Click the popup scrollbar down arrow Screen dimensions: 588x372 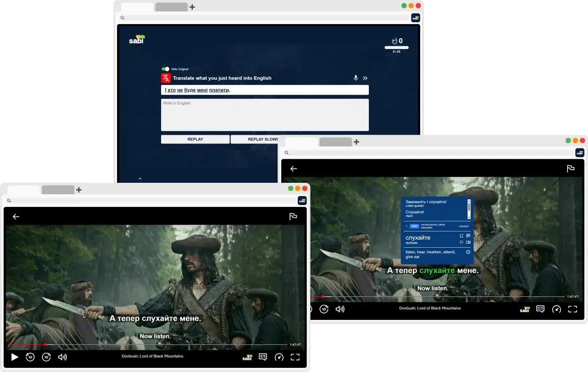pos(469,218)
